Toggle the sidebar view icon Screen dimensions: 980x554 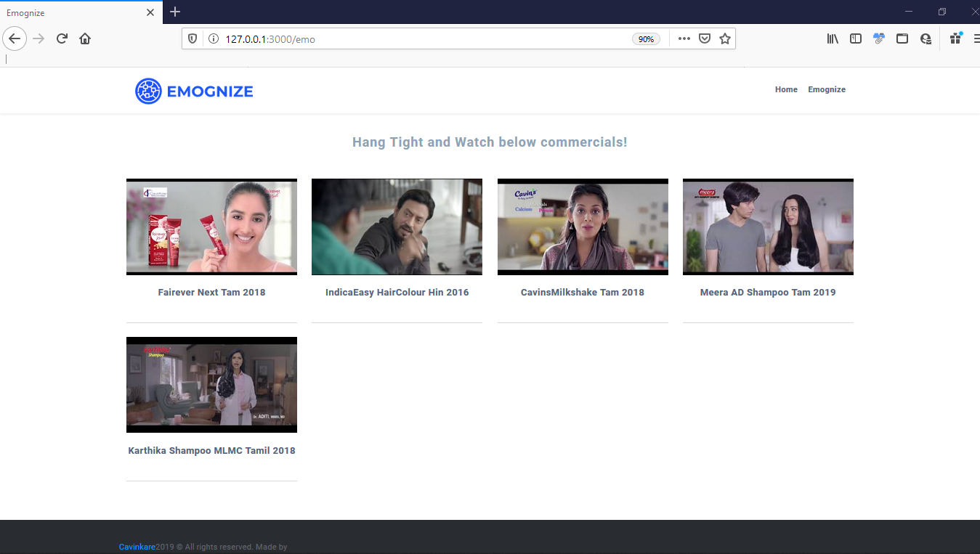tap(856, 39)
